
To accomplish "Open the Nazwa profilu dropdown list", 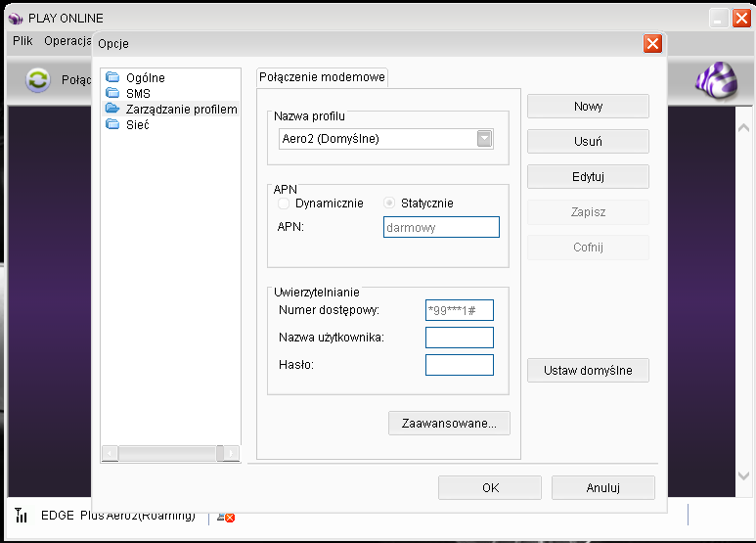I will [484, 139].
